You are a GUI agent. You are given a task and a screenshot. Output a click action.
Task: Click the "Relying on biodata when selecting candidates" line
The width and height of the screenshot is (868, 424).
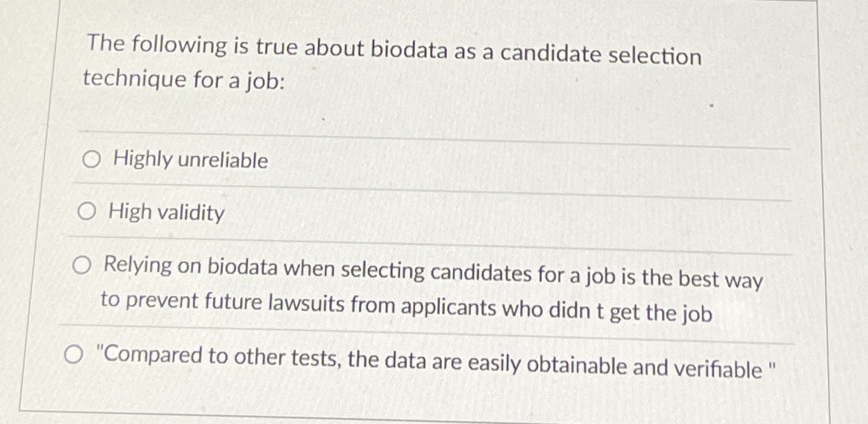click(433, 272)
